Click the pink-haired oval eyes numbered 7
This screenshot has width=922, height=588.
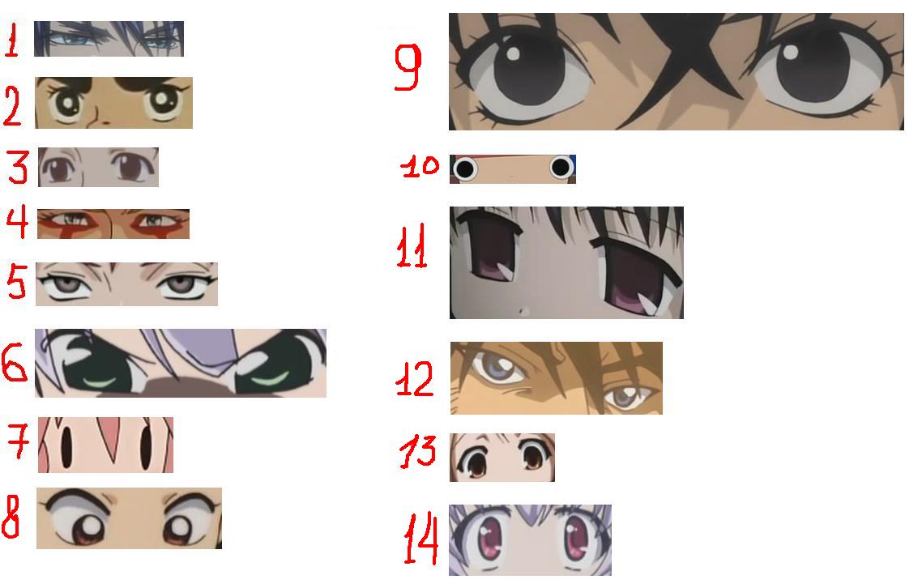tap(106, 445)
